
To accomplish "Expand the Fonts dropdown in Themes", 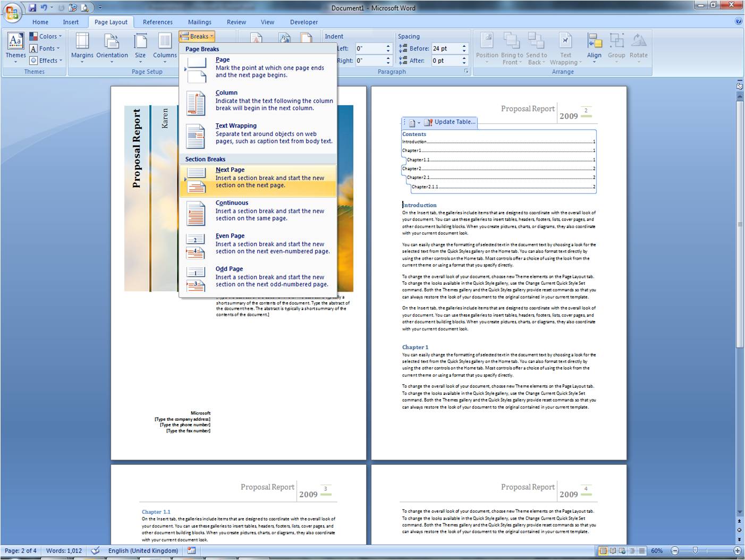I will pyautogui.click(x=46, y=48).
